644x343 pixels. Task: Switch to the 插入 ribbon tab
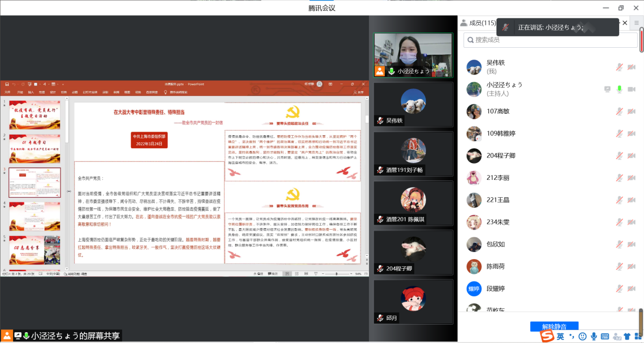tap(32, 92)
